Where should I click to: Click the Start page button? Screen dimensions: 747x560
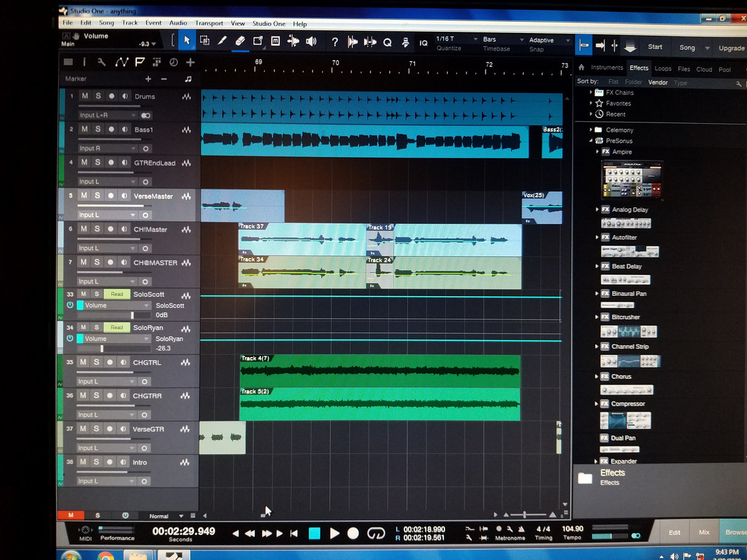655,47
